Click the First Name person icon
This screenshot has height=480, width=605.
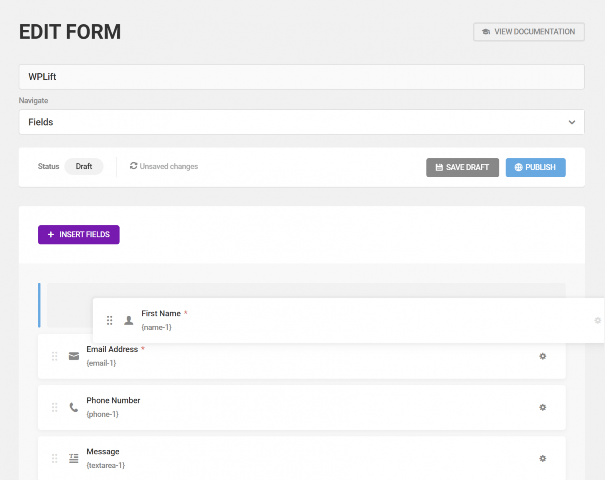pos(128,320)
